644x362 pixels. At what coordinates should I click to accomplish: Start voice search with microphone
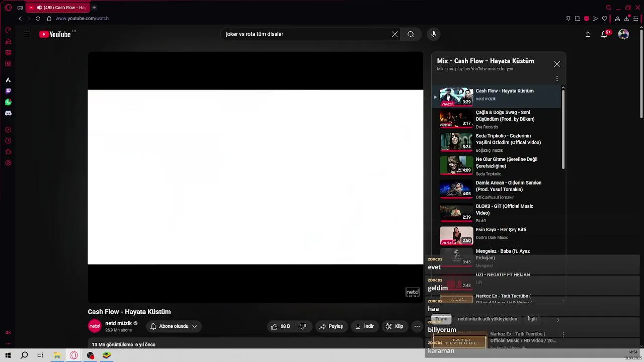tap(434, 34)
